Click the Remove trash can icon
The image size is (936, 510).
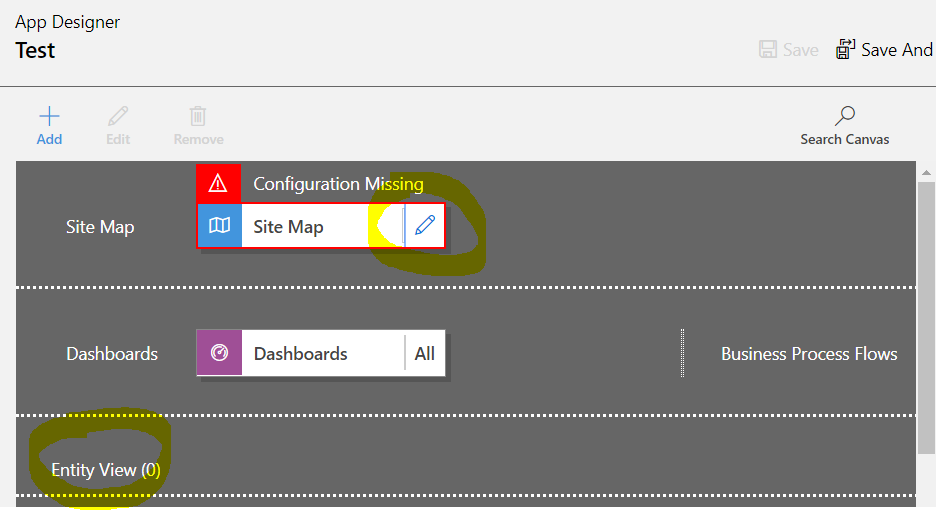coord(198,116)
